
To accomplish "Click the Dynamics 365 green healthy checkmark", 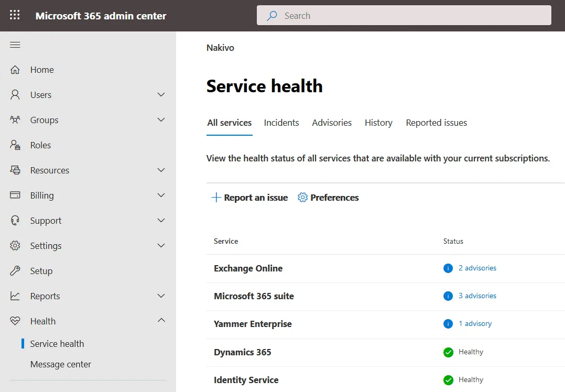I will pos(448,352).
